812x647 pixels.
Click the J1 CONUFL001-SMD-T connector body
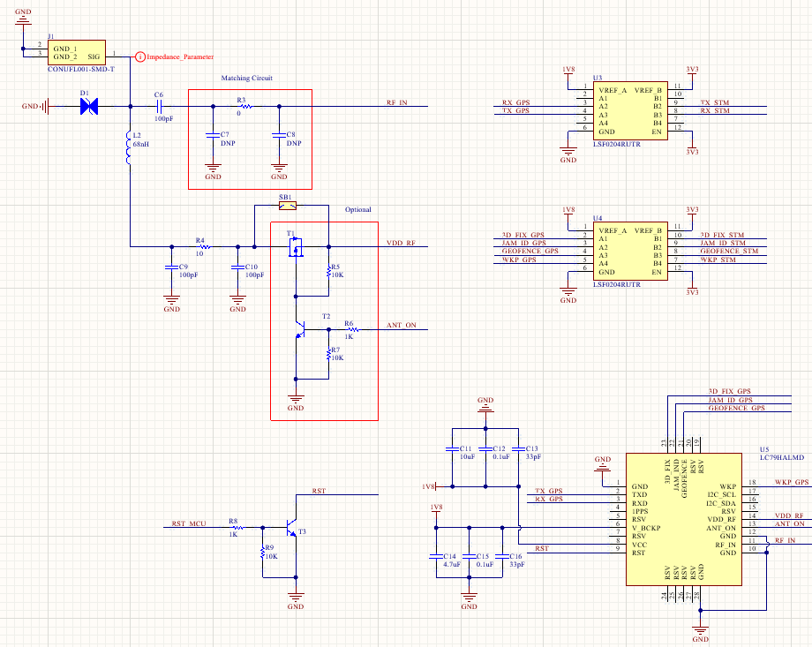coord(77,52)
